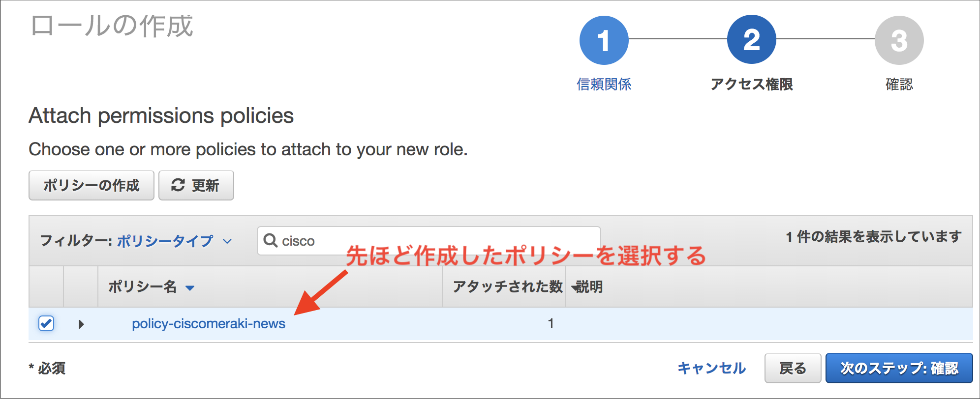Uncheck the policy-ciscomeraki-news checkbox
Image resolution: width=980 pixels, height=399 pixels.
(46, 323)
